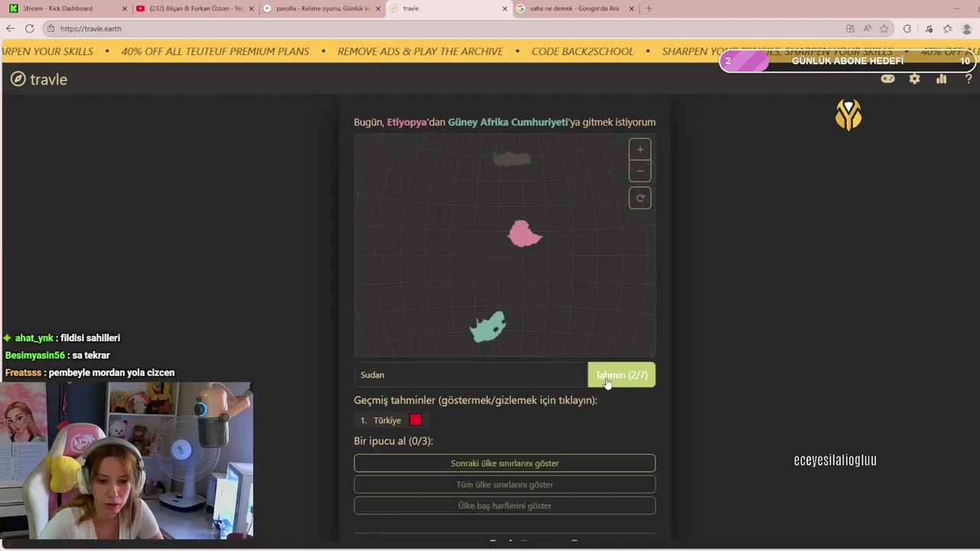This screenshot has width=980, height=551.
Task: Toggle the Türkiye past guess entry
Action: [x=390, y=420]
